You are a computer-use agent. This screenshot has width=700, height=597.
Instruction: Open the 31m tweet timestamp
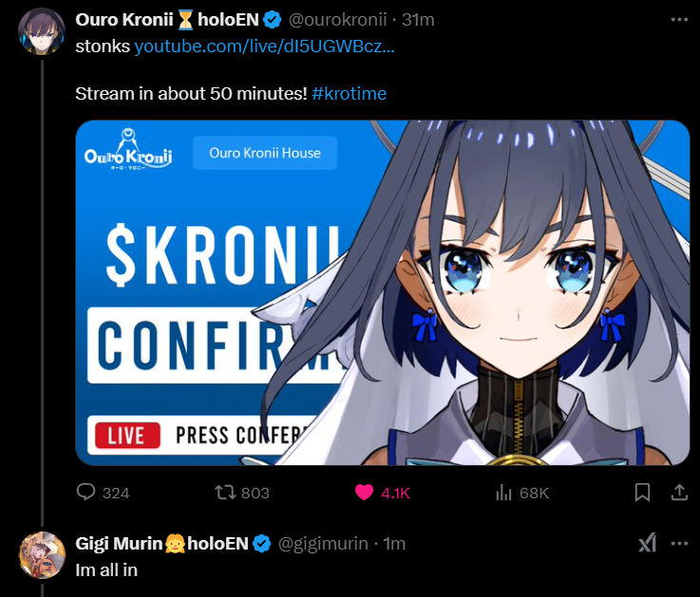[x=418, y=20]
